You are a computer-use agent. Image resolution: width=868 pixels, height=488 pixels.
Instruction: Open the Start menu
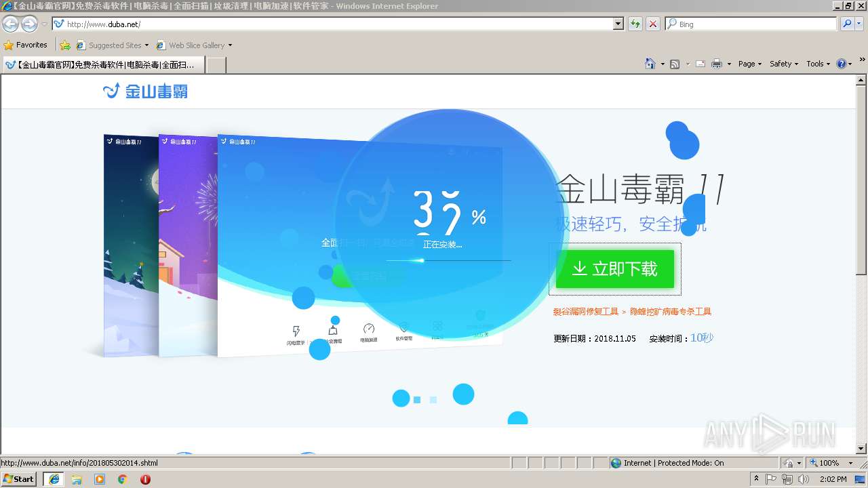pyautogui.click(x=19, y=479)
